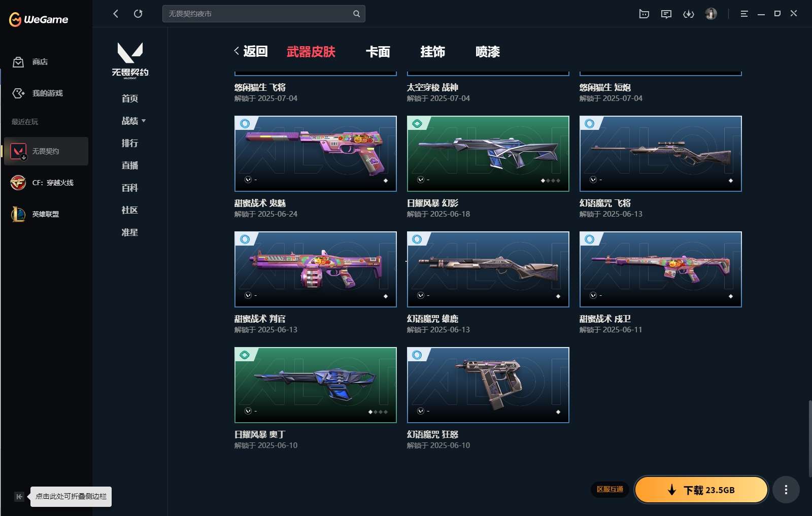The width and height of the screenshot is (812, 516).
Task: Open the user avatar profile
Action: [710, 14]
